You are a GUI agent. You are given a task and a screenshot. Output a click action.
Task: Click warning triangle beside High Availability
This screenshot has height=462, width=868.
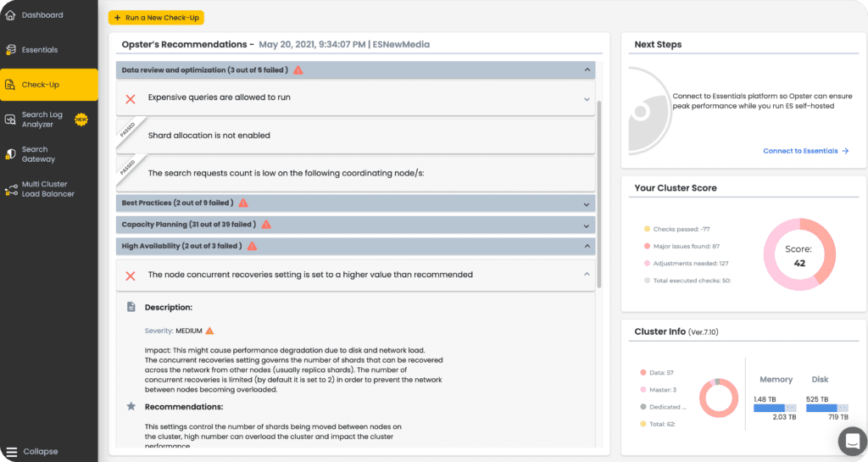253,246
